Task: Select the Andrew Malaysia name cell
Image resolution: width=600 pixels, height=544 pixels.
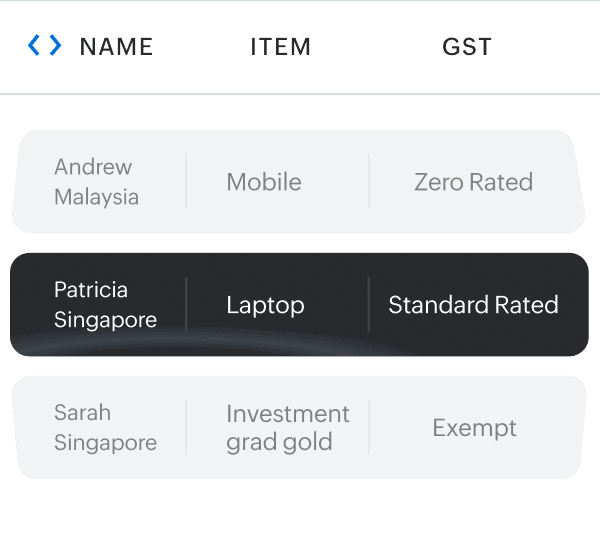Action: [96, 182]
